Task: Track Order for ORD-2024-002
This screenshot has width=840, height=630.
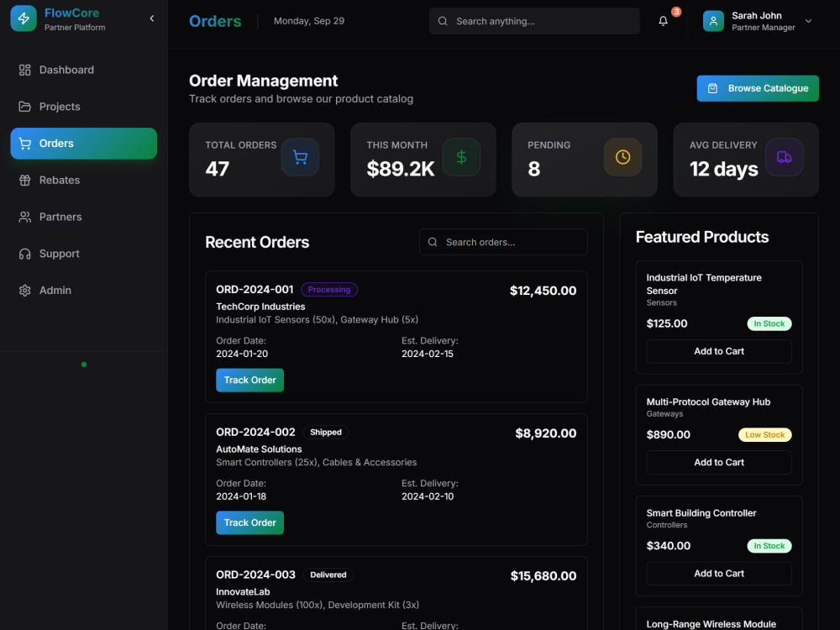Action: 249,522
